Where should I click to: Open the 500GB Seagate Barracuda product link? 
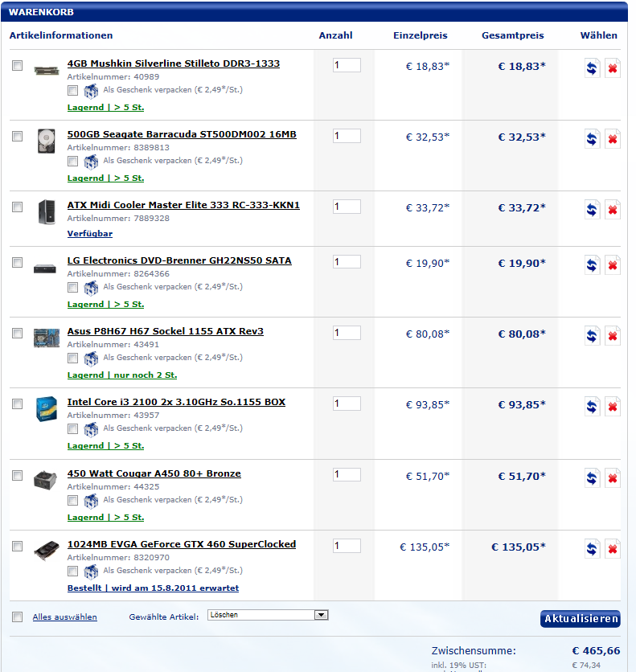pos(182,134)
